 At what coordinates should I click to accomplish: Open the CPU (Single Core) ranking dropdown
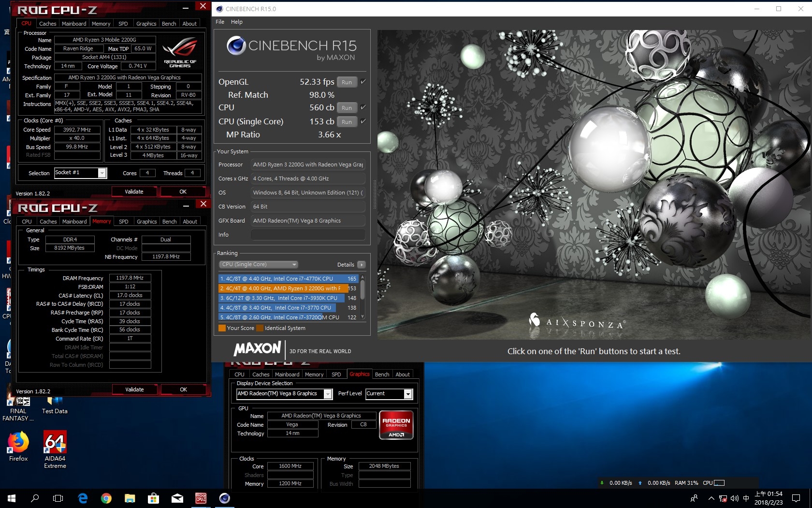click(259, 265)
